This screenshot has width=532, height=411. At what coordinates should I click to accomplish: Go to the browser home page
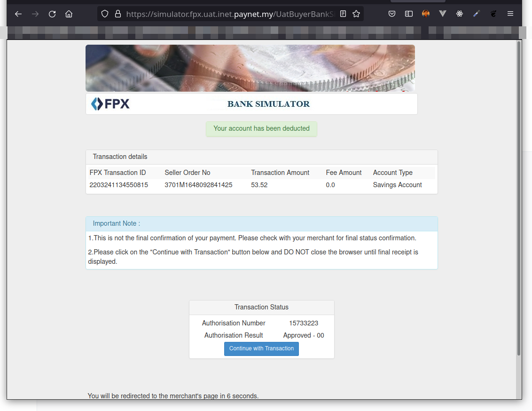(69, 14)
